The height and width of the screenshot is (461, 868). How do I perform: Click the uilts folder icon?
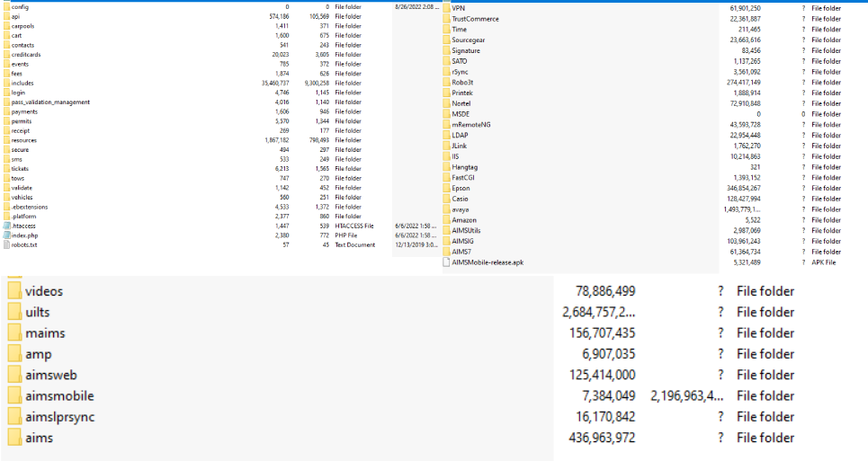point(15,313)
